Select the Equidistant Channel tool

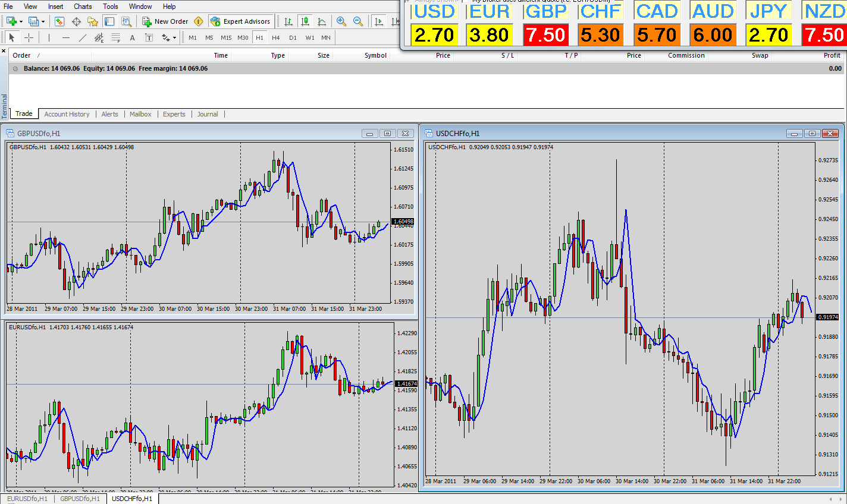99,37
